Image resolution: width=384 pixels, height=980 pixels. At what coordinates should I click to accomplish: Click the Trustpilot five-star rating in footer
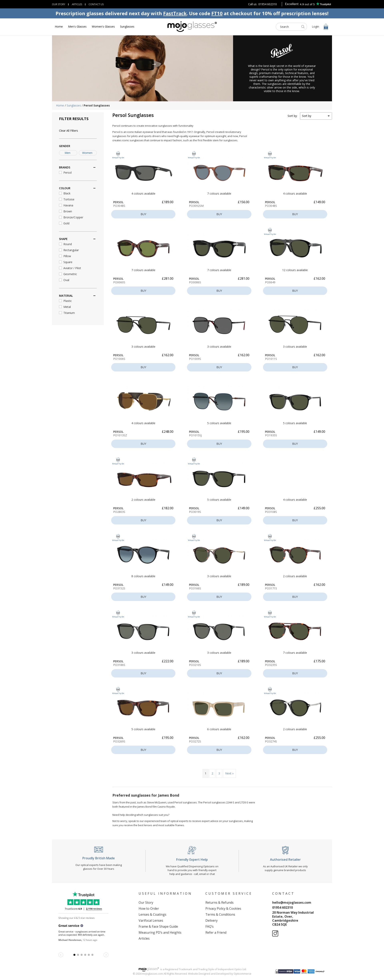tap(83, 902)
